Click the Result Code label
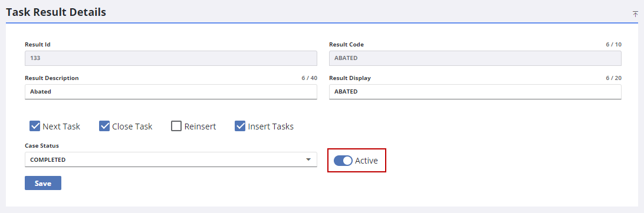Viewport: 644px width, 213px height. pos(346,44)
